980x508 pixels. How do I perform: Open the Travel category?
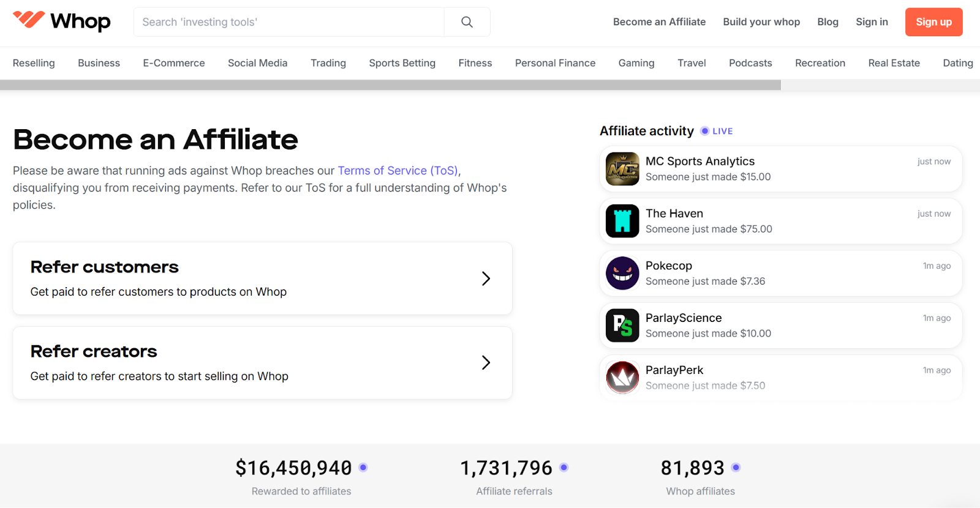[692, 63]
